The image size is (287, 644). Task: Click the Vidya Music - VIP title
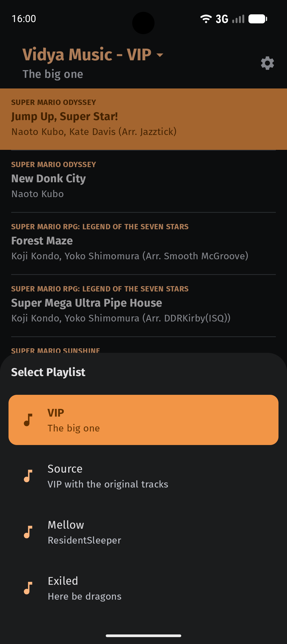(x=87, y=54)
